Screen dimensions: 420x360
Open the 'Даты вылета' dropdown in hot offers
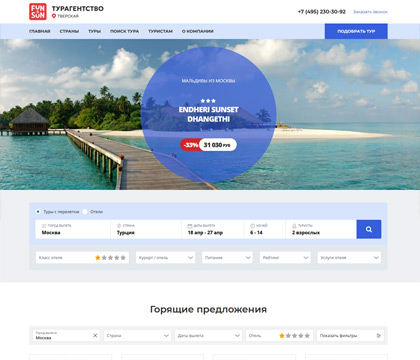click(208, 336)
